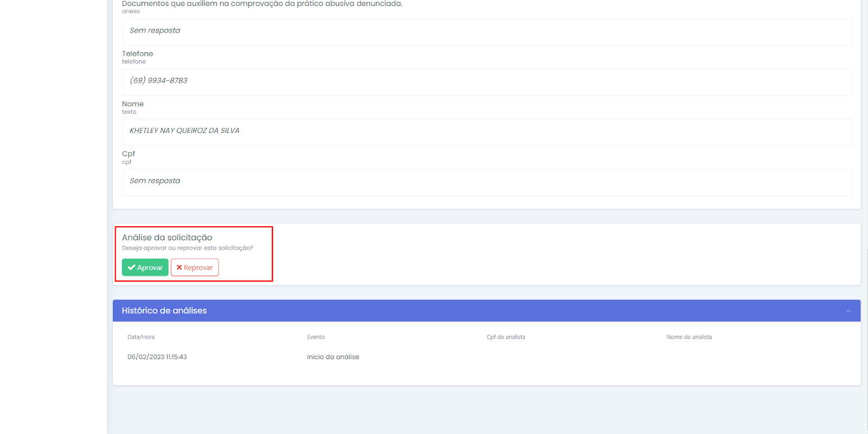Select the Análise da solicitação heading

pos(167,238)
